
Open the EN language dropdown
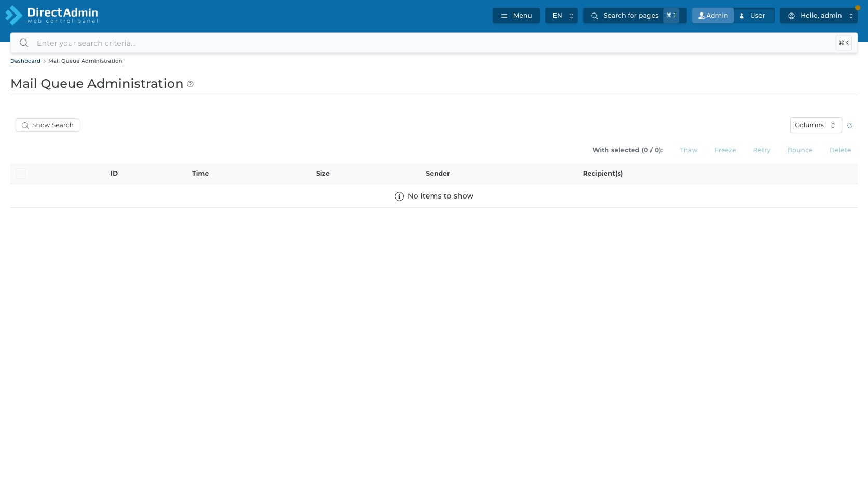click(561, 16)
